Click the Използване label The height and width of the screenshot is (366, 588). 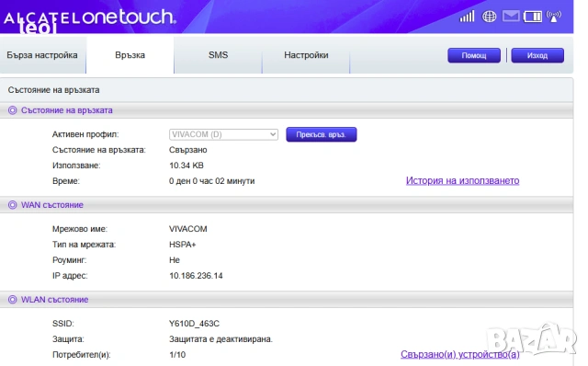(x=76, y=166)
